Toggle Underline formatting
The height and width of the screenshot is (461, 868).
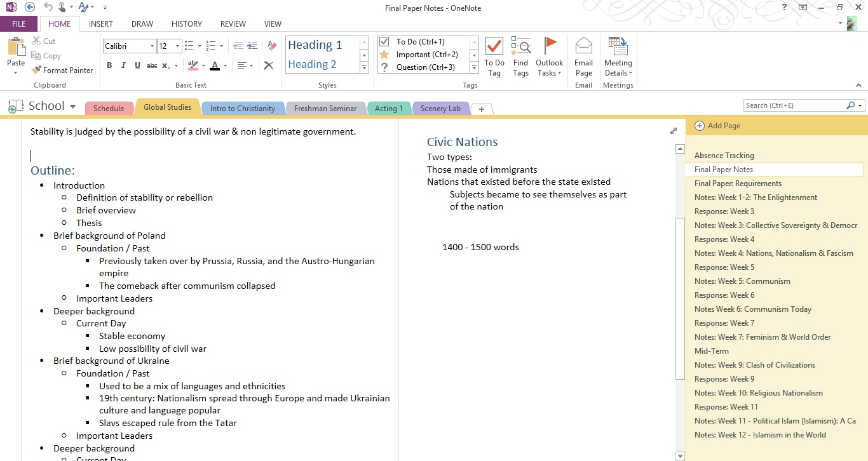137,65
